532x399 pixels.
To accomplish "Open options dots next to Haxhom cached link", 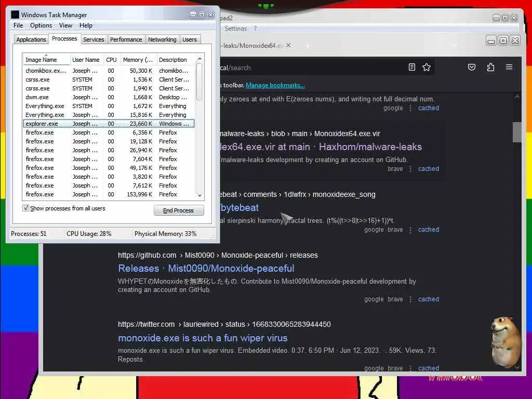I will coord(410,169).
